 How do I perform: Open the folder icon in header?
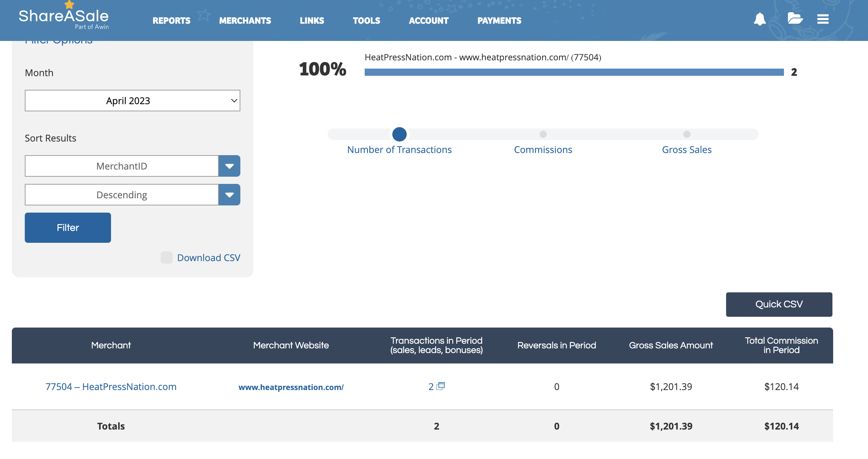click(x=795, y=18)
